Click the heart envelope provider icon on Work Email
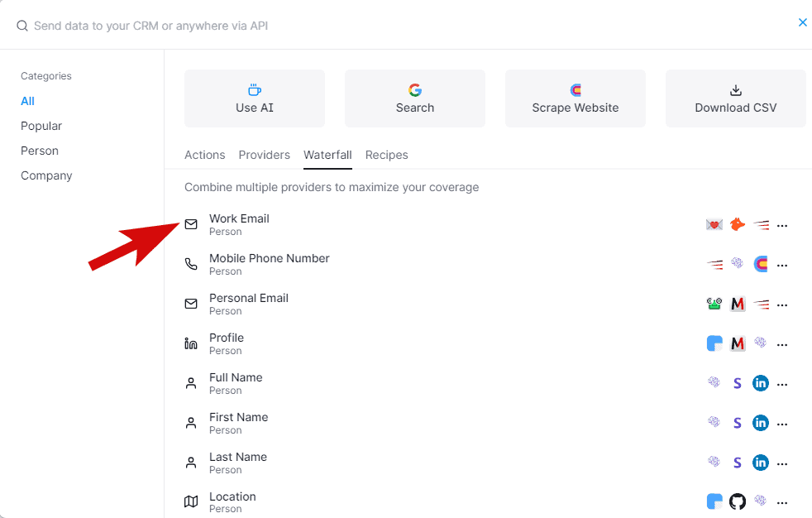 pyautogui.click(x=714, y=224)
